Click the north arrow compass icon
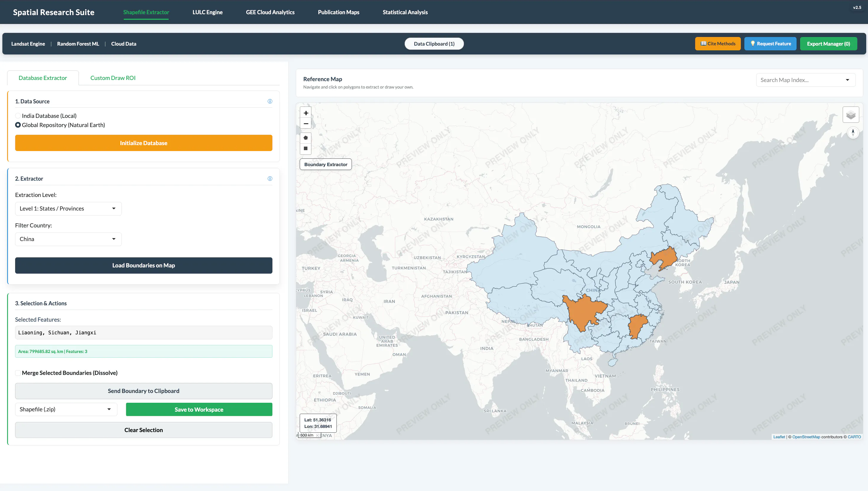 853,133
